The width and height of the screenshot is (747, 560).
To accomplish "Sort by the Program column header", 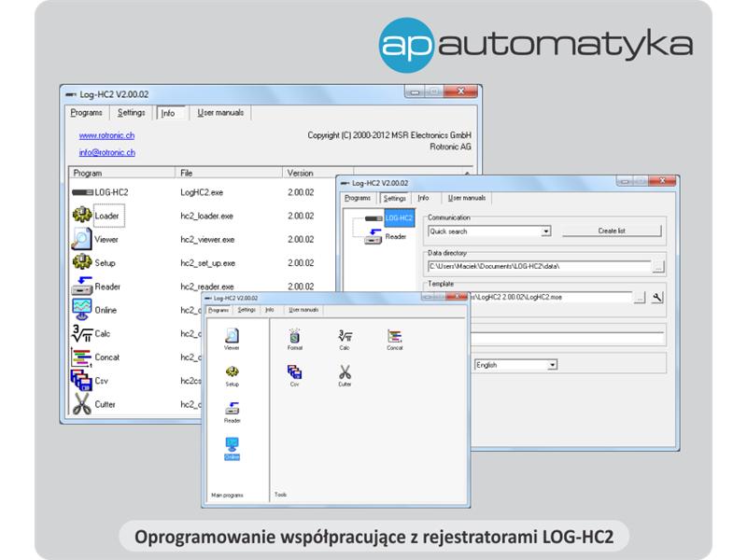I will (122, 173).
